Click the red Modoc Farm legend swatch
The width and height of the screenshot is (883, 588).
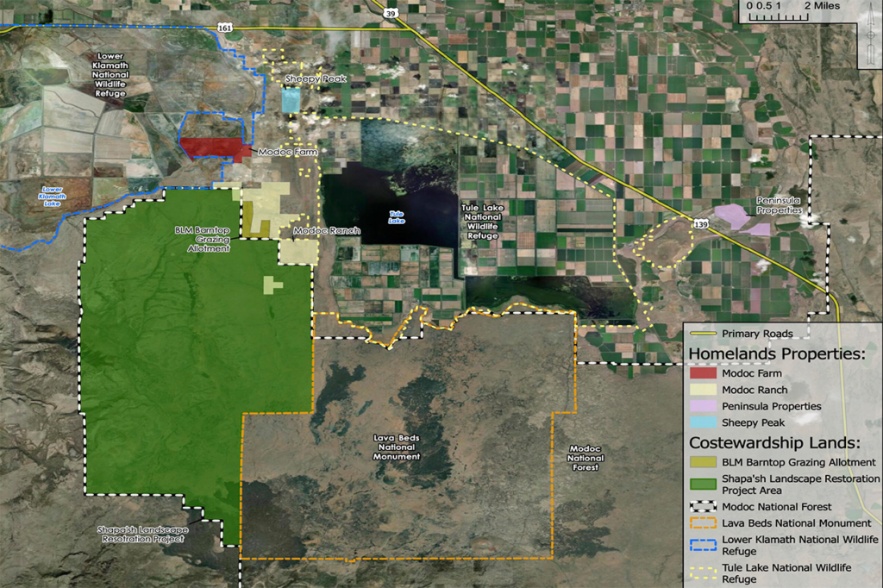703,372
